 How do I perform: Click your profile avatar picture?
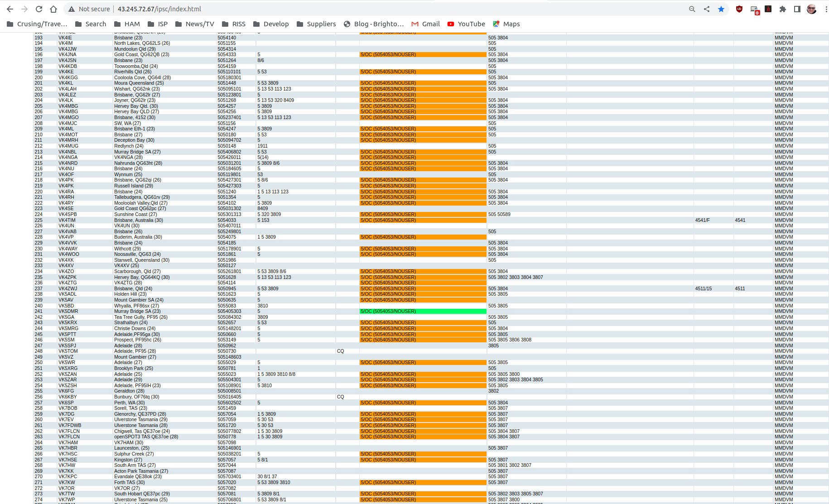[x=811, y=9]
